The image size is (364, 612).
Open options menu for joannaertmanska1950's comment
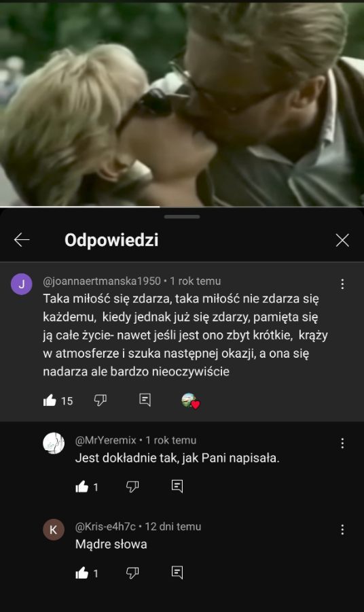342,284
